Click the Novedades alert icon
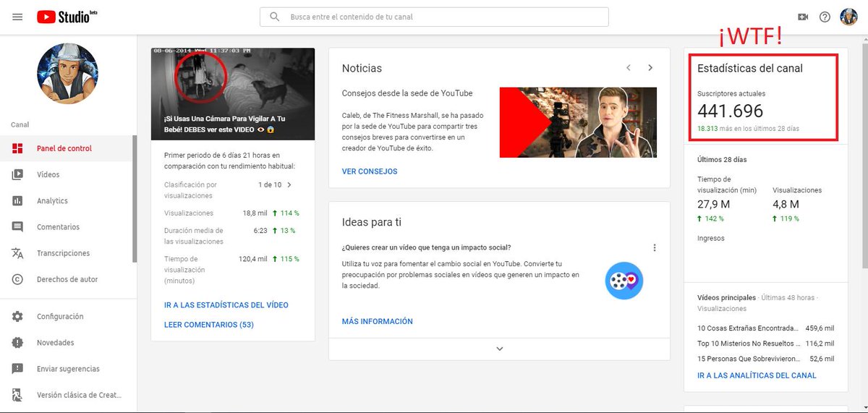The image size is (868, 413). coord(17,342)
